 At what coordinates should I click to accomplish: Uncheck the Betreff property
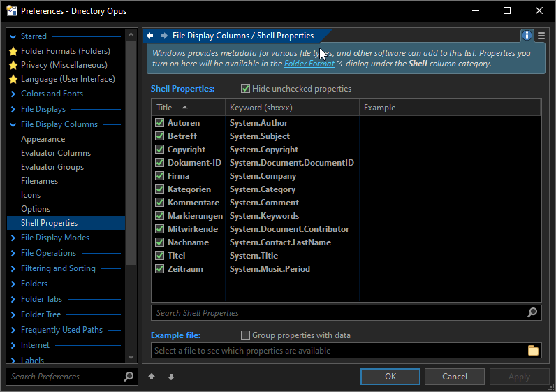(159, 136)
